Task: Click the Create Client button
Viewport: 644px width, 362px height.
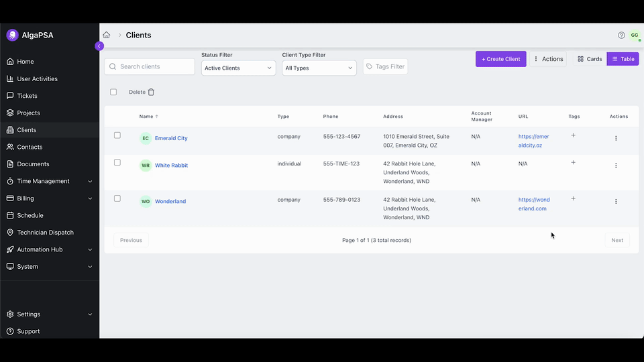Action: (500, 59)
